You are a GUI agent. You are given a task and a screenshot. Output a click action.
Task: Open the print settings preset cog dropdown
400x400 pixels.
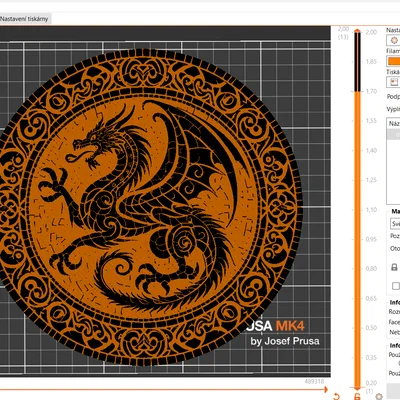coord(393,40)
